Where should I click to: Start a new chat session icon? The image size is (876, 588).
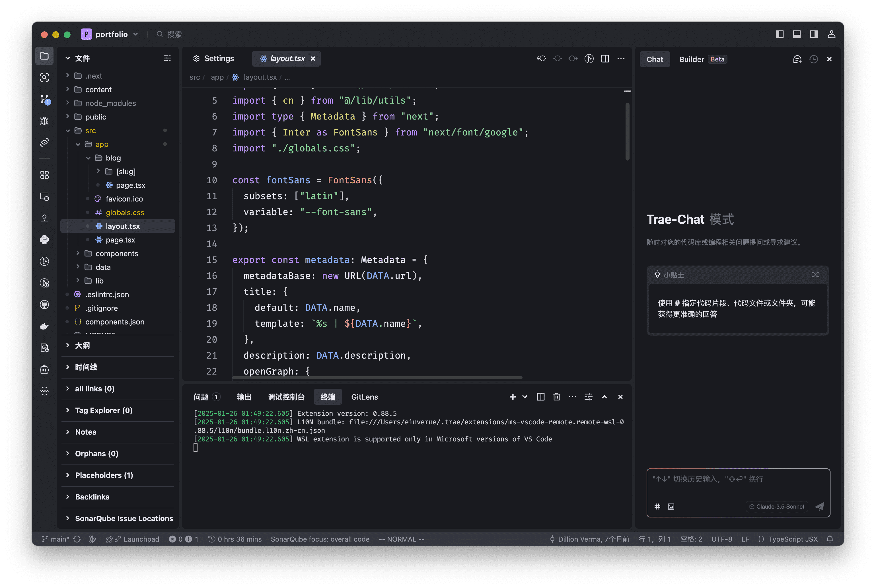point(797,59)
